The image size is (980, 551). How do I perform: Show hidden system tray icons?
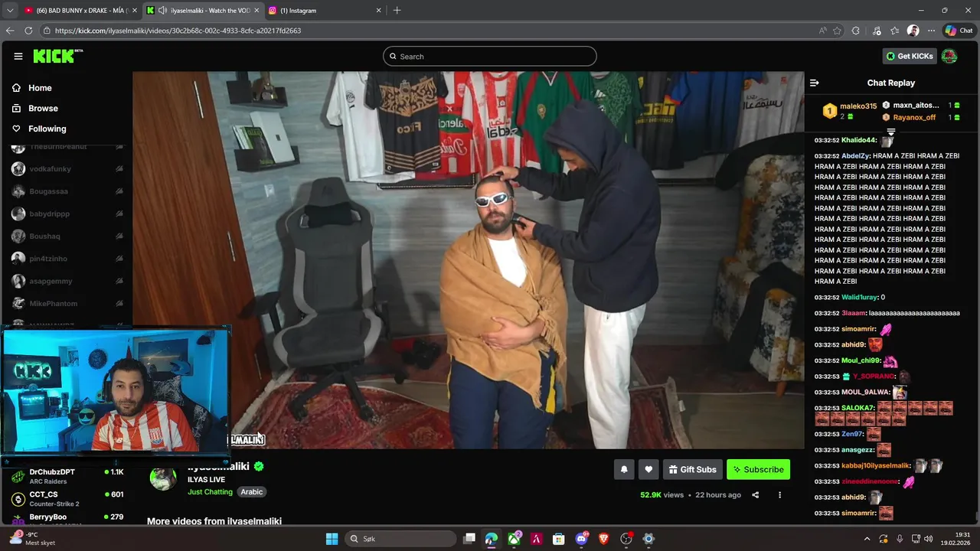click(867, 539)
